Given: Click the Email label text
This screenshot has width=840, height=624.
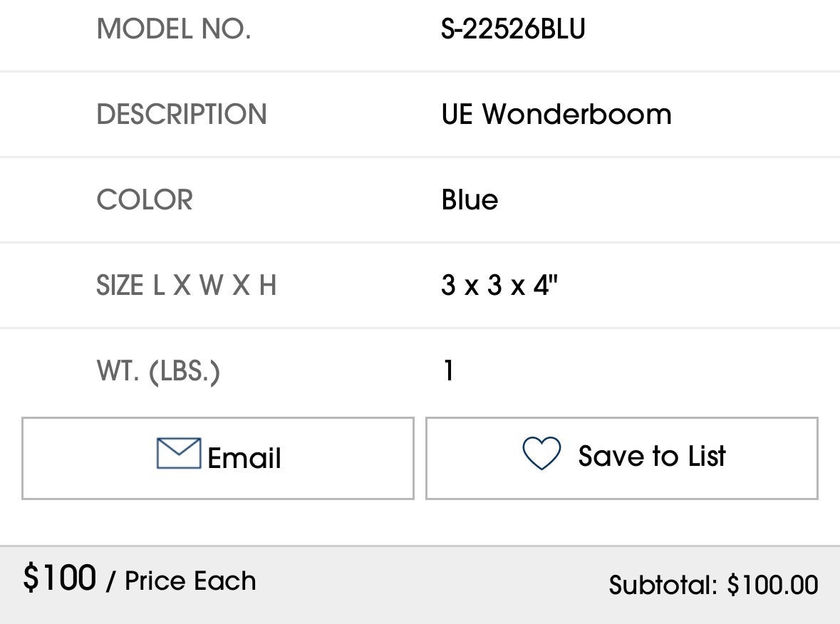Looking at the screenshot, I should (244, 458).
